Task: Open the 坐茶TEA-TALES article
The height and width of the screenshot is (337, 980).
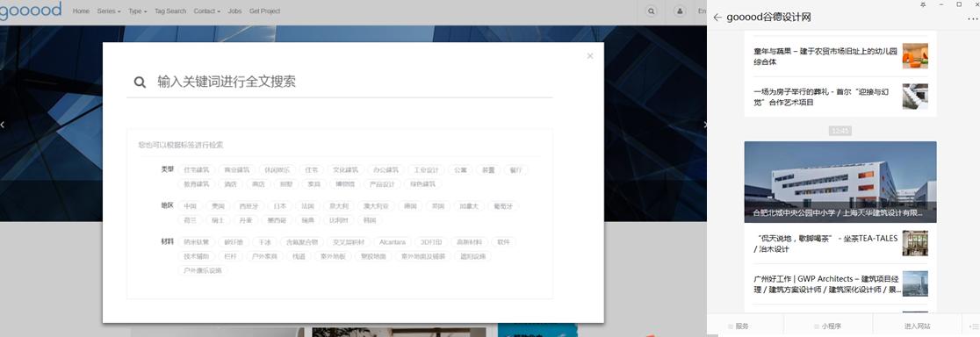Action: (x=840, y=243)
